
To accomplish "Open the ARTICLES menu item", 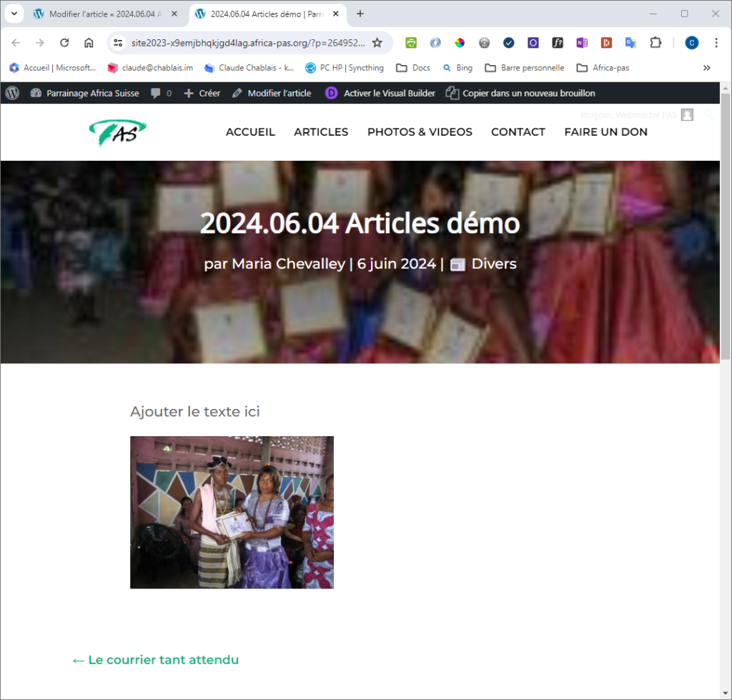I will [321, 132].
